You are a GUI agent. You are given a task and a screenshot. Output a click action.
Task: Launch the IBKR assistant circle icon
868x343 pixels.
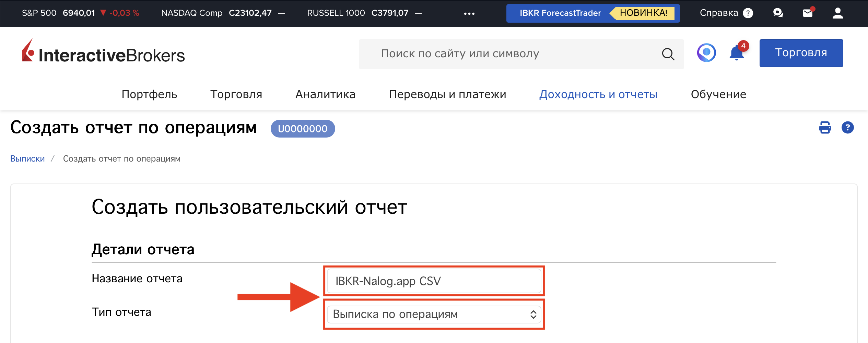tap(706, 53)
